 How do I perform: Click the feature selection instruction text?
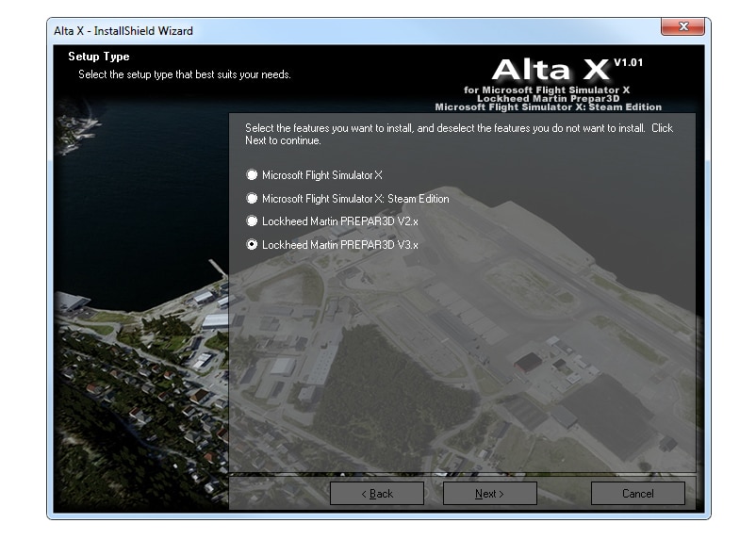coord(458,134)
